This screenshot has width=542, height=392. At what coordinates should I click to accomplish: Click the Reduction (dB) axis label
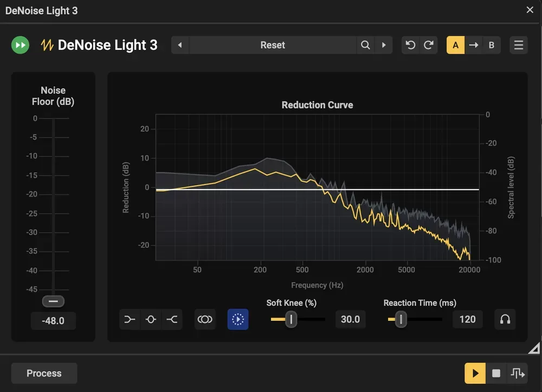tap(126, 187)
